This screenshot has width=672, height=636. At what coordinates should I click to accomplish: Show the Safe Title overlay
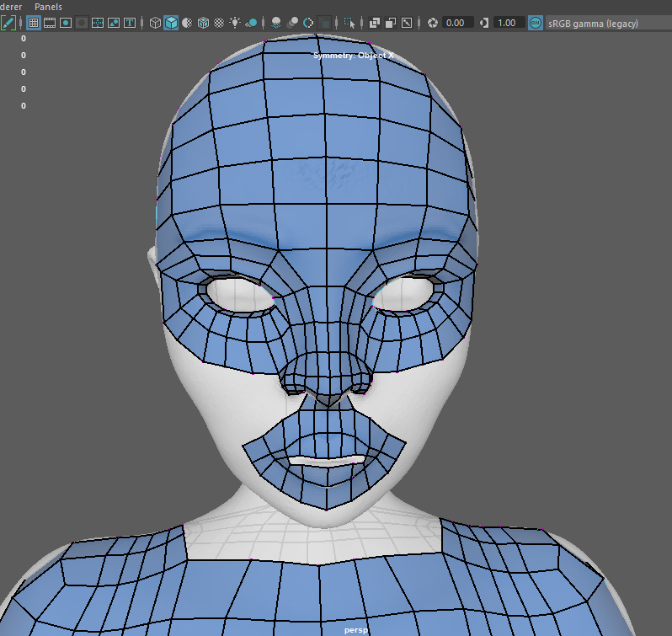pos(130,23)
